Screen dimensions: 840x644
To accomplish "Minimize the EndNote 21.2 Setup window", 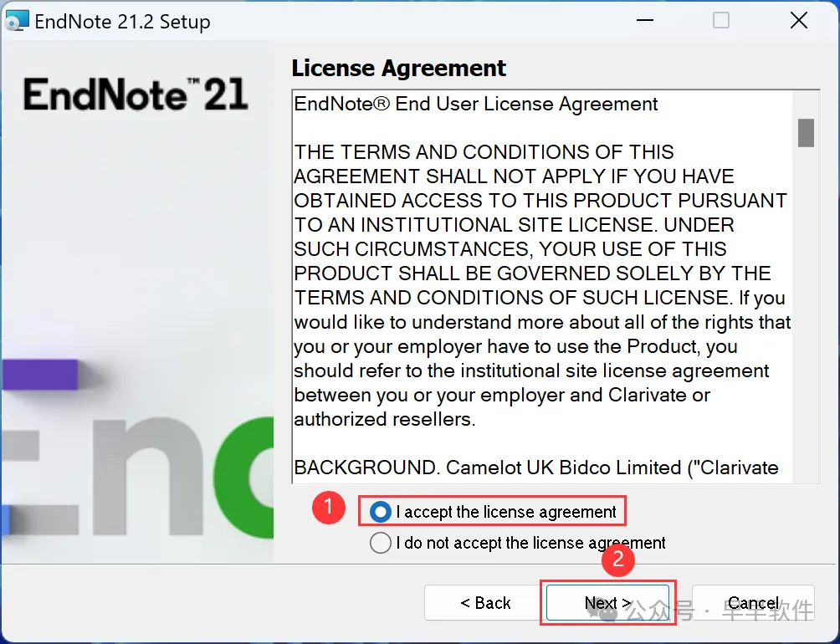I will [x=644, y=20].
